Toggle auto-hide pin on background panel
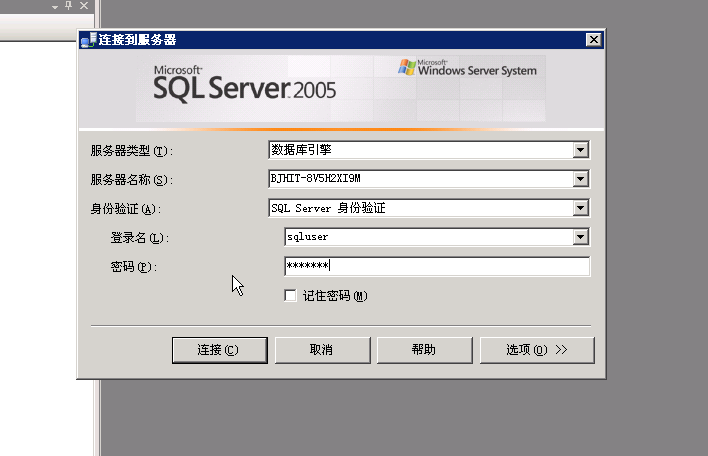 click(x=69, y=5)
